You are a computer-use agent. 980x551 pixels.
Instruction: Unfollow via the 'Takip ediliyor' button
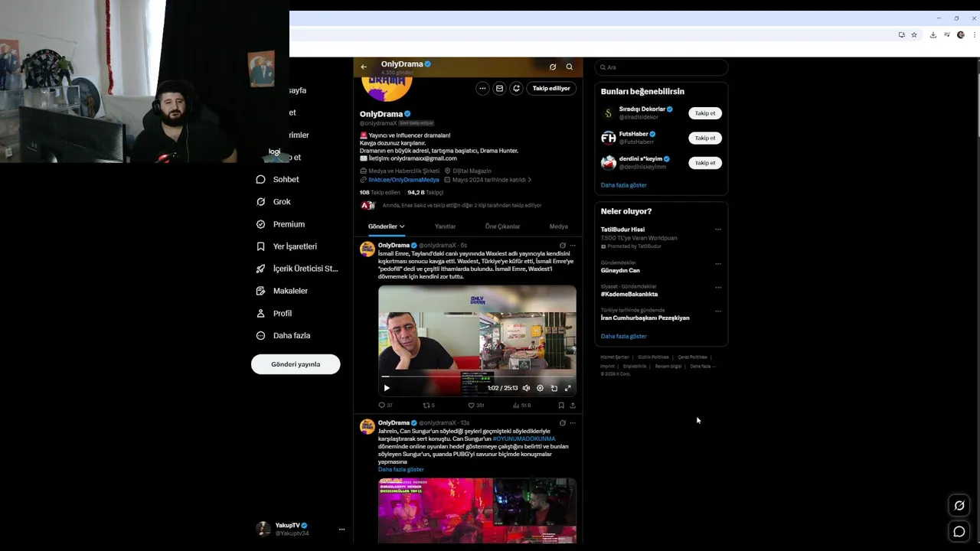coord(551,89)
